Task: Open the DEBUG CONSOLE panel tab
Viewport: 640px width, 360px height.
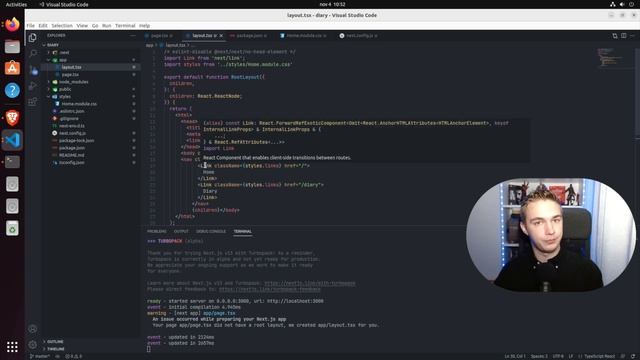Action: coord(211,231)
